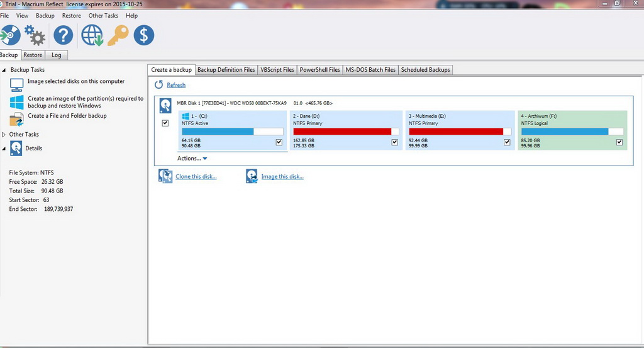Viewport: 644px width, 348px height.
Task: Click the golden key license icon
Action: (x=118, y=35)
